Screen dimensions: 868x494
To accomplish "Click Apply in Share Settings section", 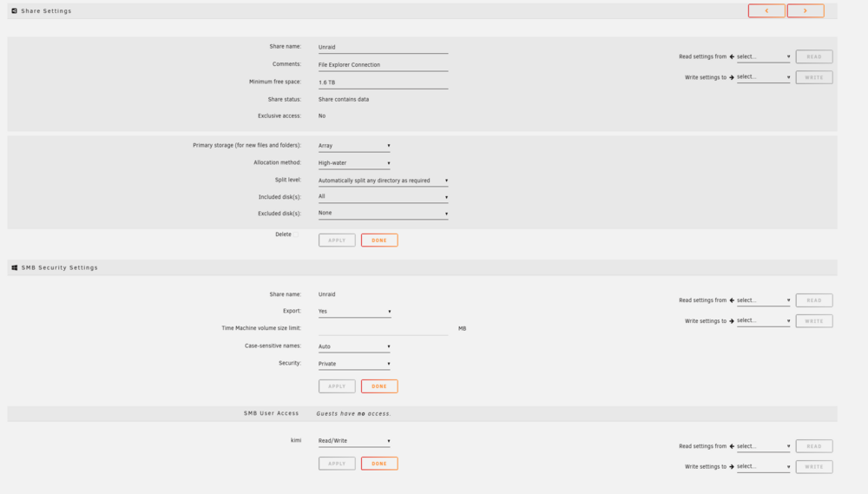I will [x=337, y=240].
